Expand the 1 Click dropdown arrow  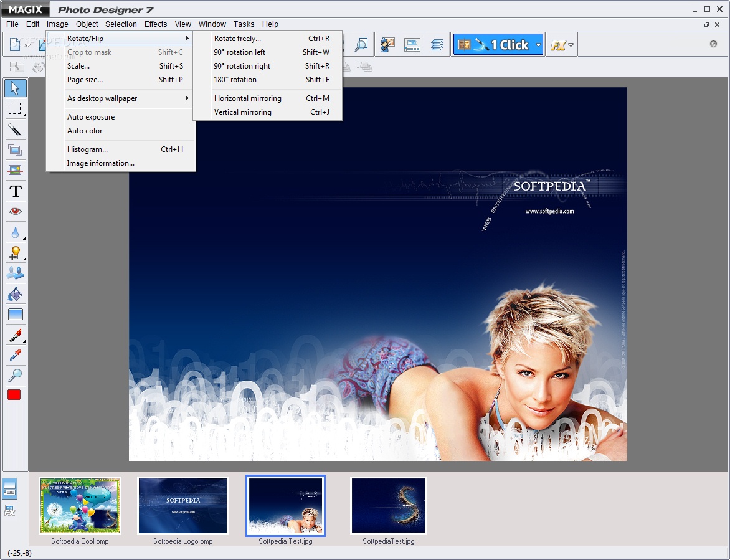pyautogui.click(x=538, y=45)
